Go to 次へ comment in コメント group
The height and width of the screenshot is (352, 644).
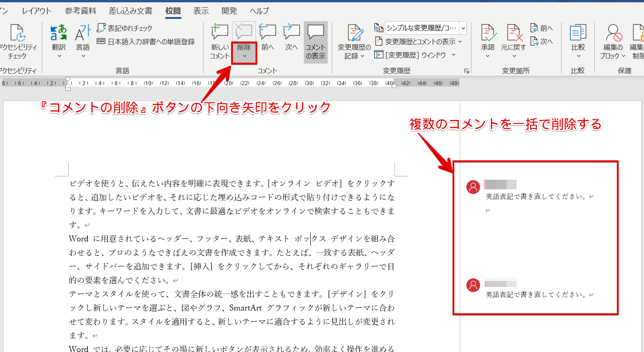(291, 38)
